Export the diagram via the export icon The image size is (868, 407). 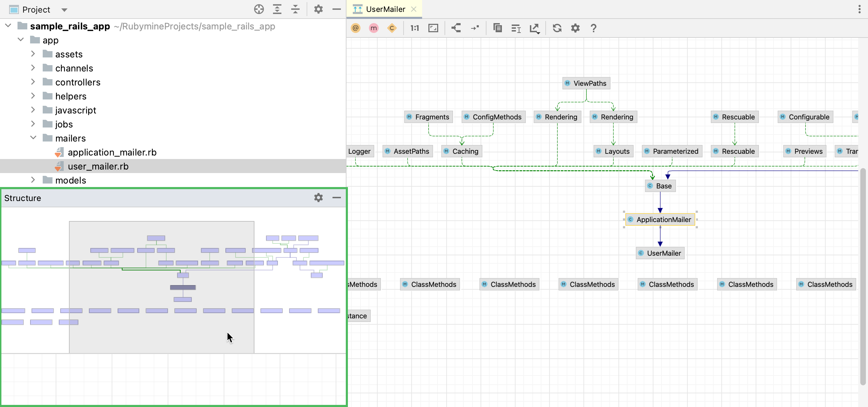coord(534,28)
